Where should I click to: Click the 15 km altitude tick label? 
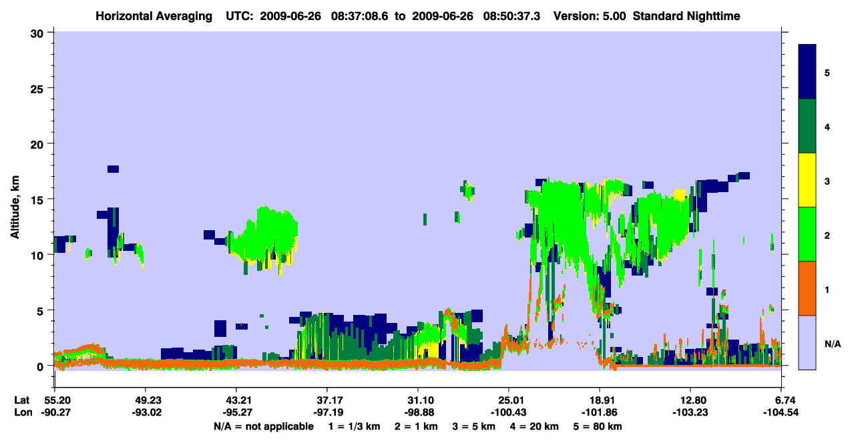tap(39, 199)
